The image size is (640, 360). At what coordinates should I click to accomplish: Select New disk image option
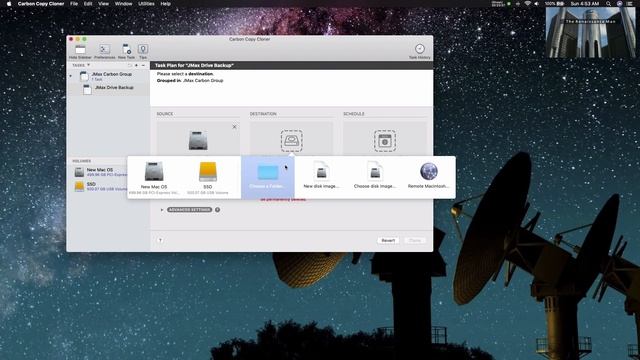pyautogui.click(x=321, y=175)
